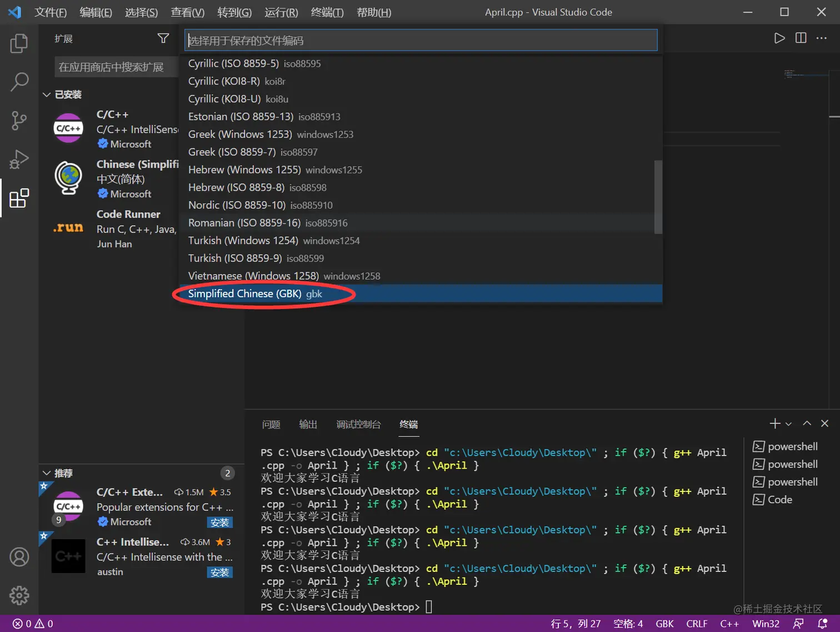Image resolution: width=840 pixels, height=632 pixels.
Task: Select the Chinese language pack globe icon
Action: [x=68, y=178]
